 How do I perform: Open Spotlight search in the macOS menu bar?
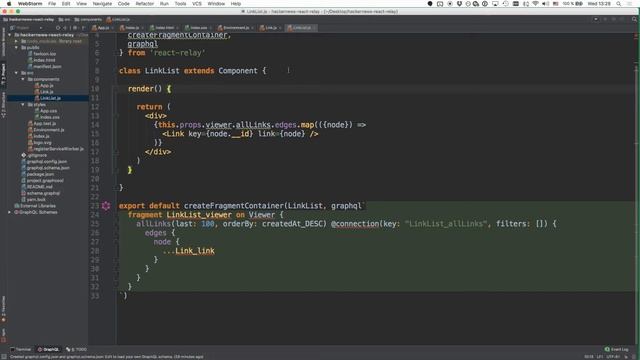coord(618,4)
